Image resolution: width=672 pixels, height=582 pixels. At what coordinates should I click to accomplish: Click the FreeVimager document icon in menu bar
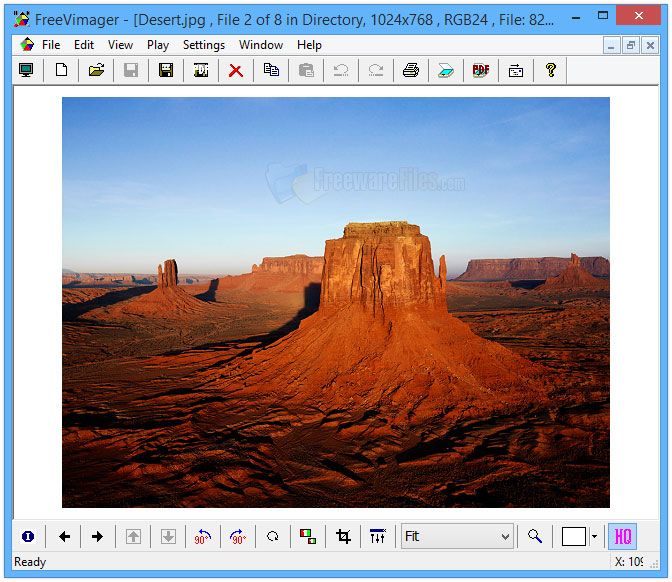[27, 45]
